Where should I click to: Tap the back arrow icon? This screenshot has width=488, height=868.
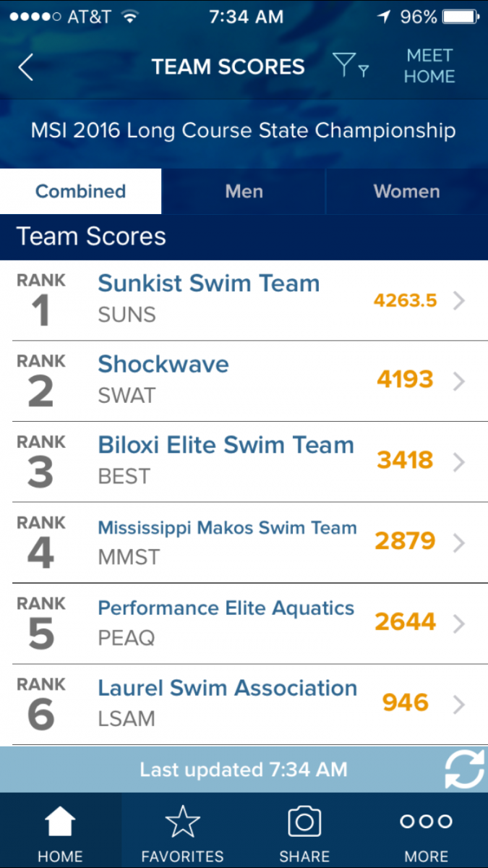(x=26, y=67)
